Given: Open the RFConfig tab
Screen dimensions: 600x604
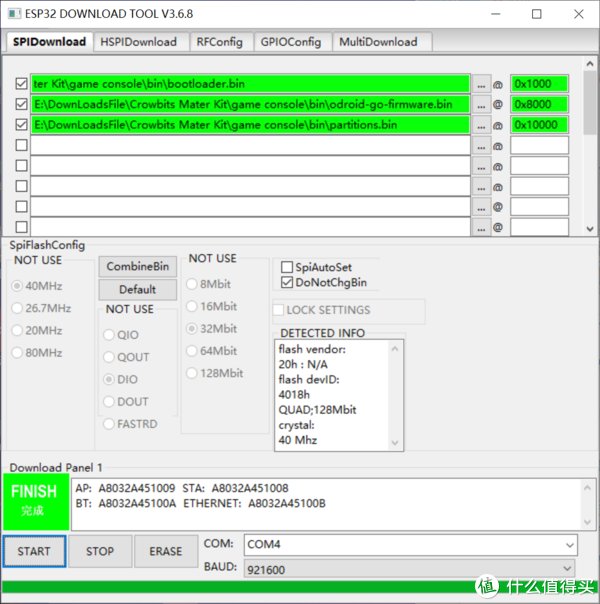Looking at the screenshot, I should 220,42.
